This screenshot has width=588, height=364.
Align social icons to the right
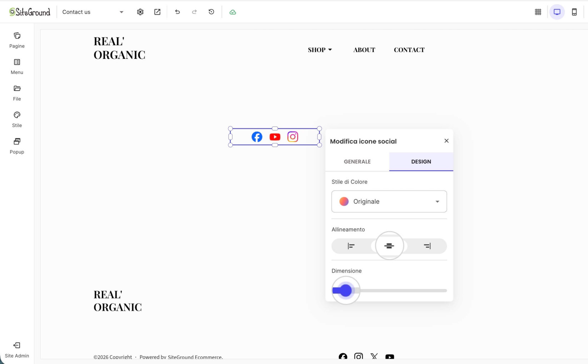427,246
